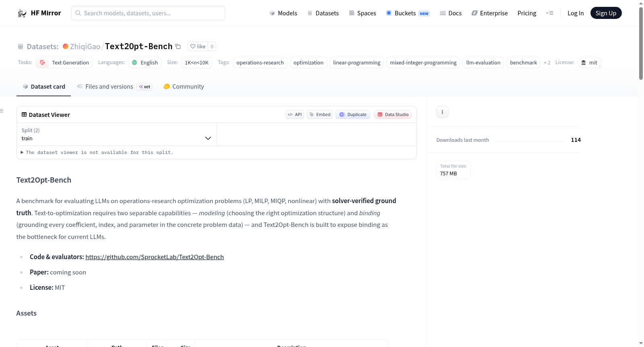Open the Files and versions tab
644x347 pixels.
[x=114, y=87]
